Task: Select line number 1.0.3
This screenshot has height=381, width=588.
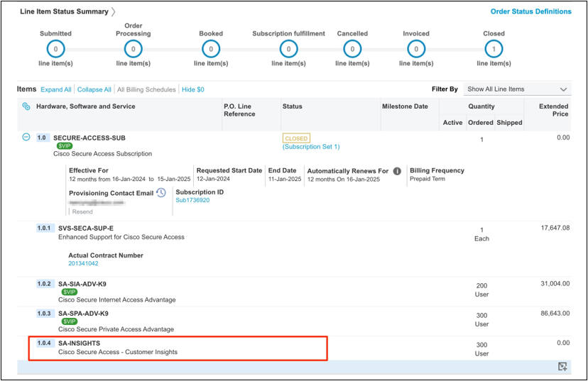Action: click(x=44, y=313)
